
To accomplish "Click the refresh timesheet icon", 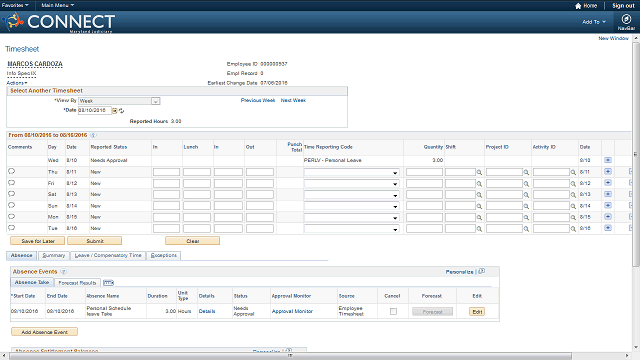I will point(121,111).
